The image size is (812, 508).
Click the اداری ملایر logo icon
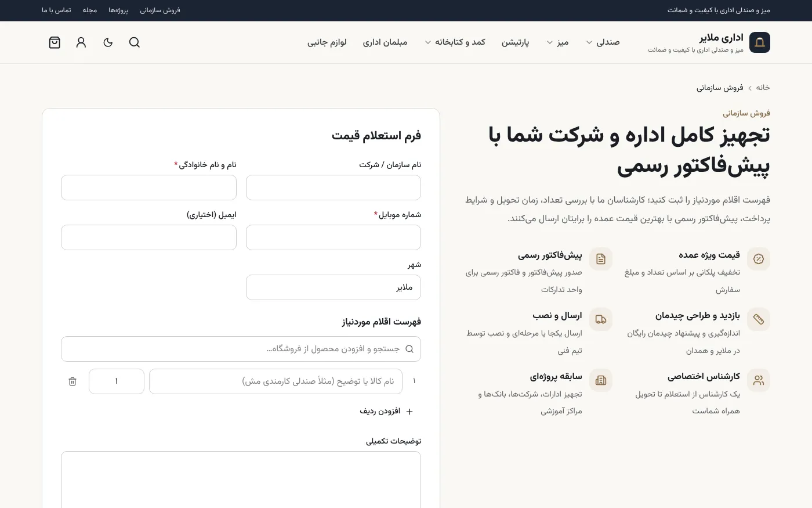point(760,42)
